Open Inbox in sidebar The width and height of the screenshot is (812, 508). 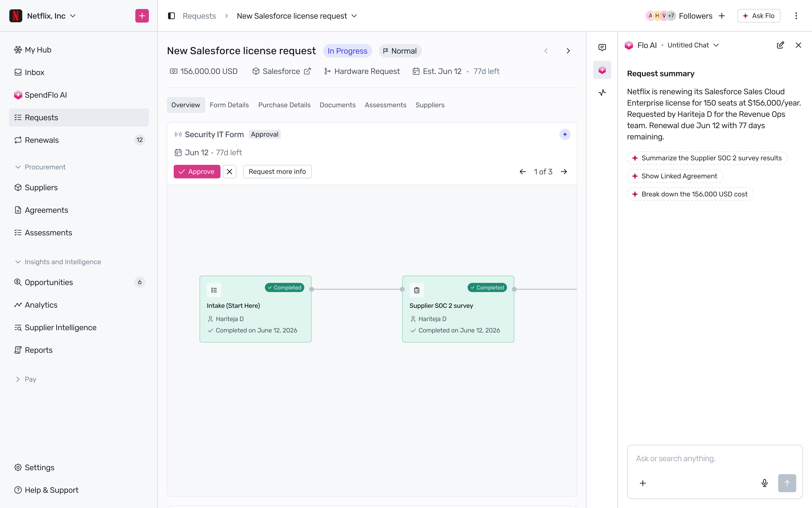[x=79, y=72]
